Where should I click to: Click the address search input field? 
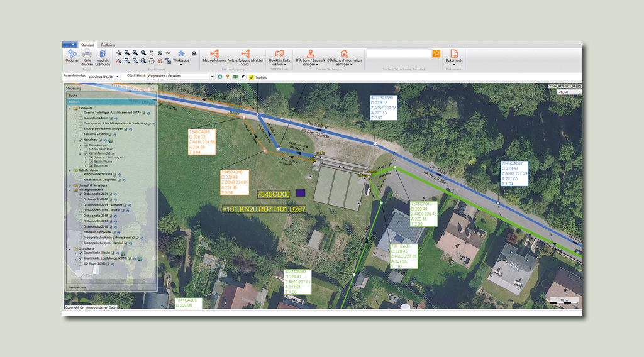point(399,54)
